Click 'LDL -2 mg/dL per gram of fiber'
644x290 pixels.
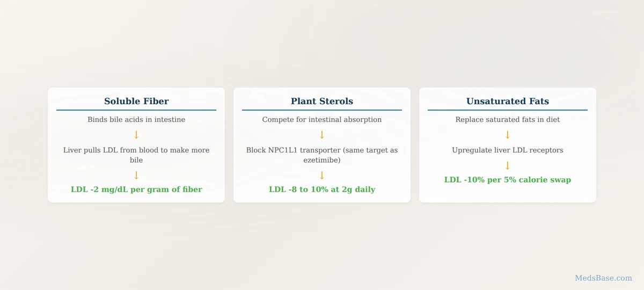[136, 189]
